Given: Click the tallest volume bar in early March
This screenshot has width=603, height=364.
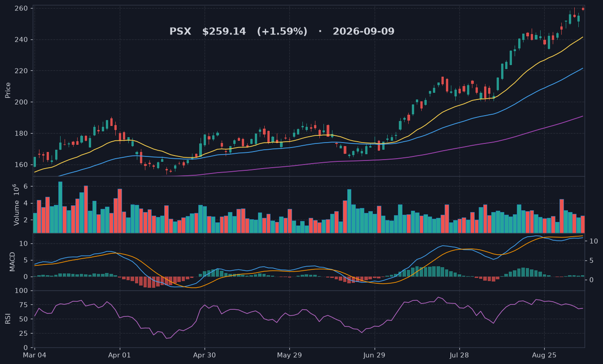Looking at the screenshot, I should 60,207.
